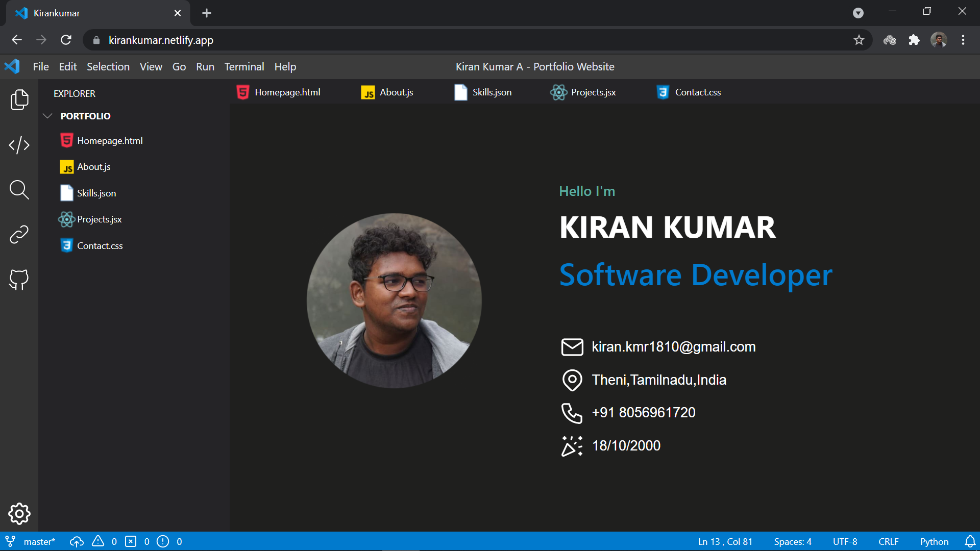Open Settings via the gear icon
This screenshot has width=980, height=551.
pyautogui.click(x=19, y=514)
